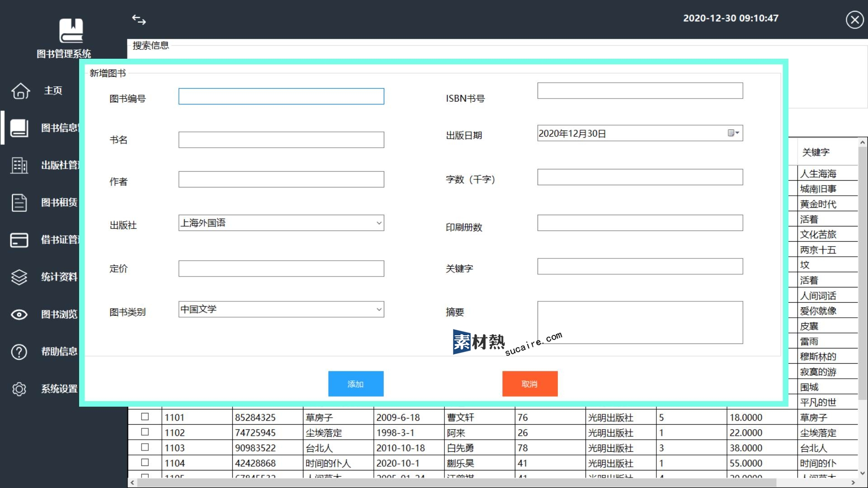Open the 帮助信息 menu item
This screenshot has width=868, height=488.
pyautogui.click(x=59, y=352)
